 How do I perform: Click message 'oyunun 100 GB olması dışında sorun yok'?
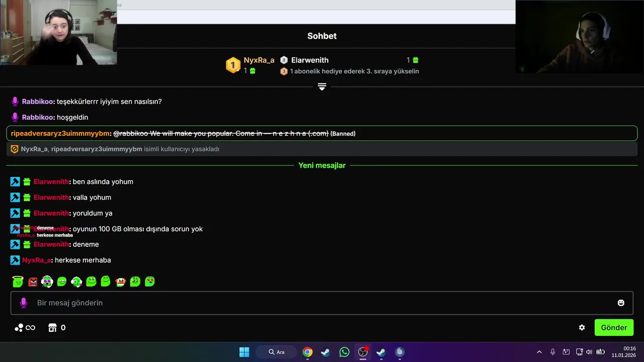tap(138, 229)
